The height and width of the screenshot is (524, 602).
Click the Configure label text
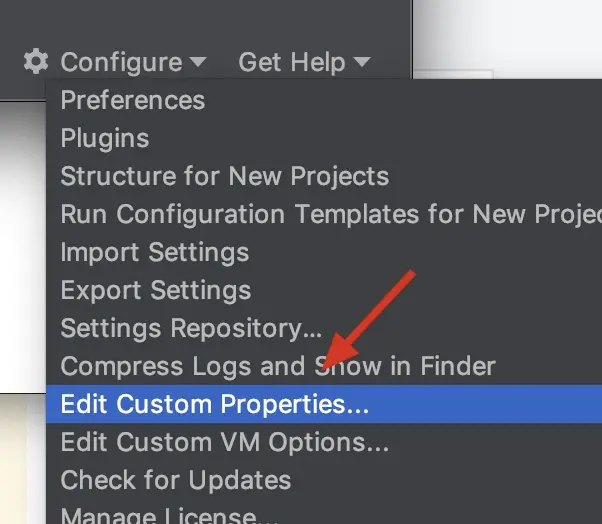click(121, 62)
